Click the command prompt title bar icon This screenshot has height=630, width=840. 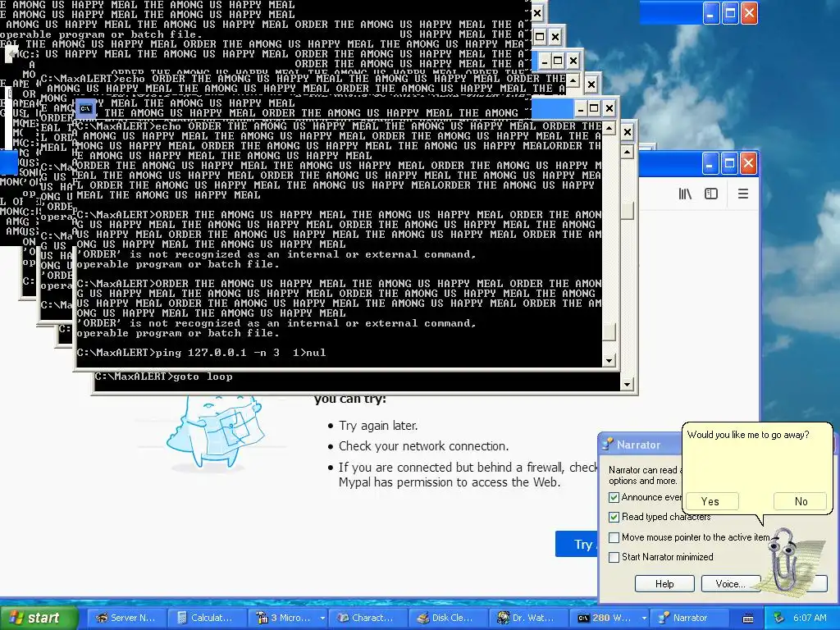pos(85,109)
